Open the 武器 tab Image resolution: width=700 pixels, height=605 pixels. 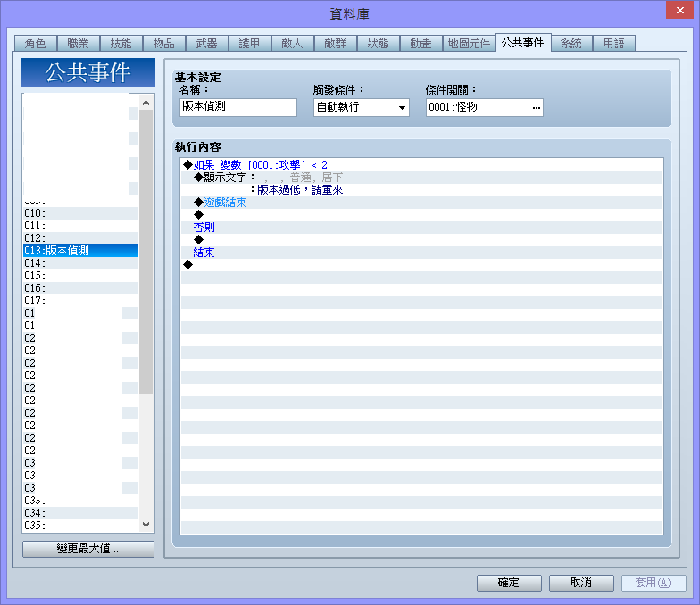[207, 43]
